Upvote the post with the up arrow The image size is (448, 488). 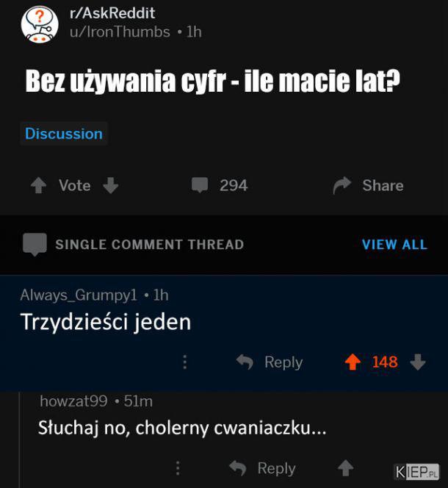pyautogui.click(x=39, y=185)
